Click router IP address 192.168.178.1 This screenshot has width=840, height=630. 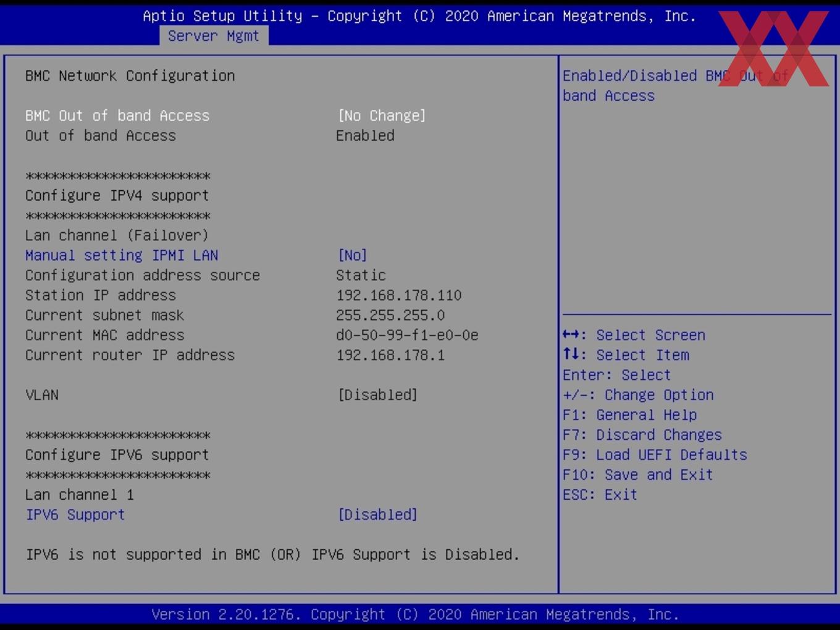tap(390, 355)
